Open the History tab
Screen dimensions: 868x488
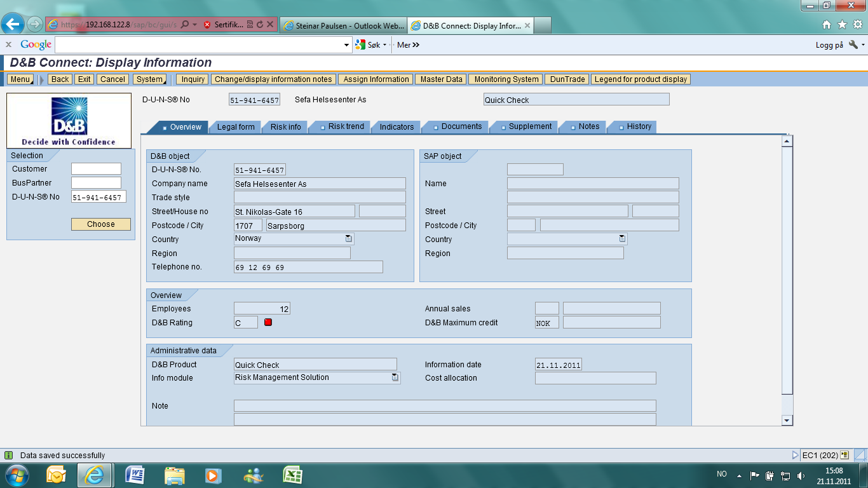point(634,126)
